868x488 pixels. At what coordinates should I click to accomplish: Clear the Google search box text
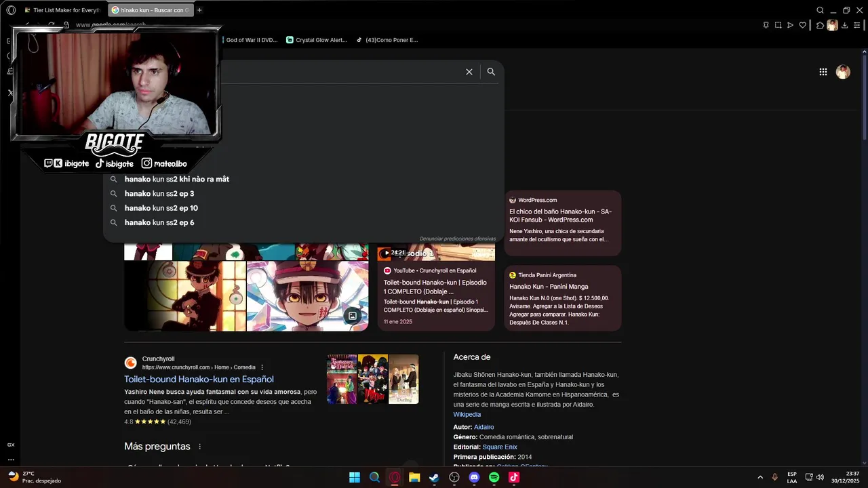point(469,72)
